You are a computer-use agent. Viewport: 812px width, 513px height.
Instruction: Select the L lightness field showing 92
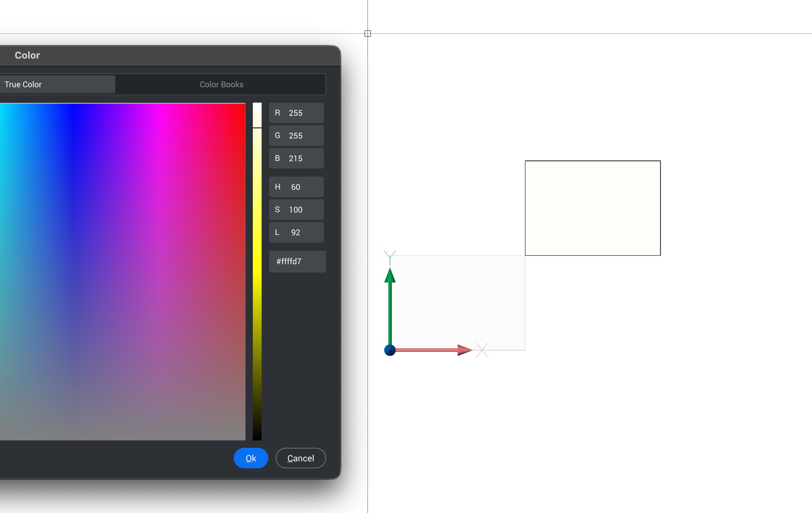click(296, 232)
